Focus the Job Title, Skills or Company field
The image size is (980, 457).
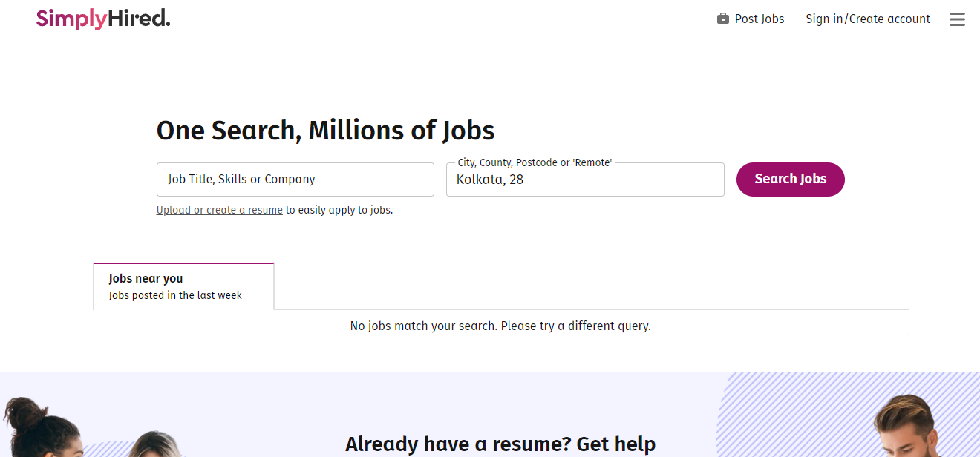(295, 180)
